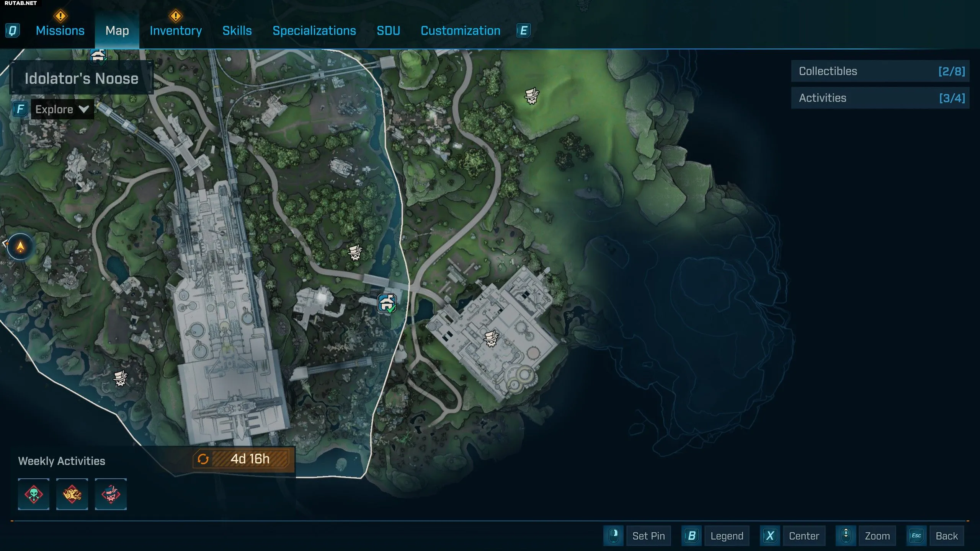Open the Missions tab
Image resolution: width=980 pixels, height=551 pixels.
(x=60, y=31)
